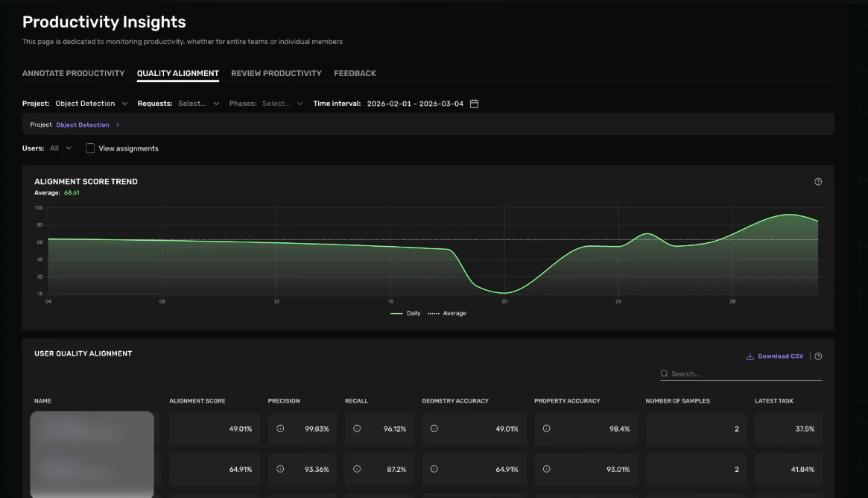The image size is (868, 498).
Task: Click search magnifier icon in user table
Action: point(665,374)
